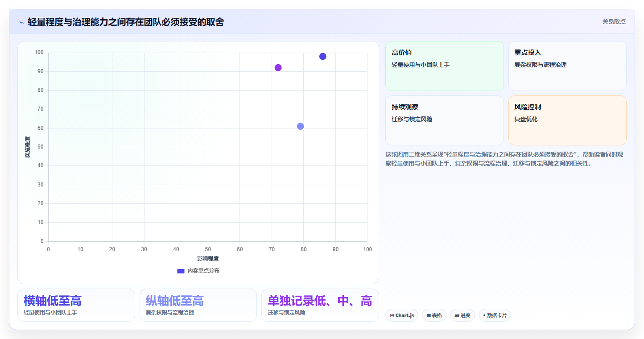Click the 内容重点分布 legend label
This screenshot has width=644, height=339.
click(203, 271)
